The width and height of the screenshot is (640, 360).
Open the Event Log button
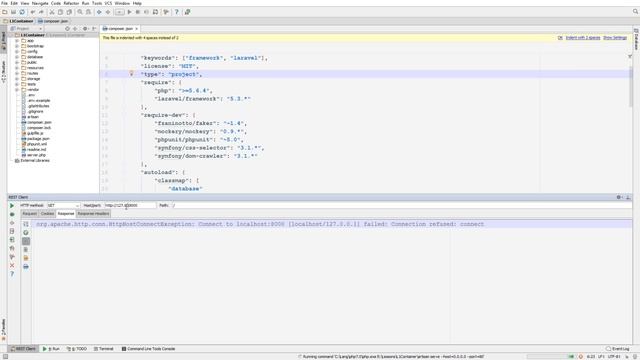point(618,349)
